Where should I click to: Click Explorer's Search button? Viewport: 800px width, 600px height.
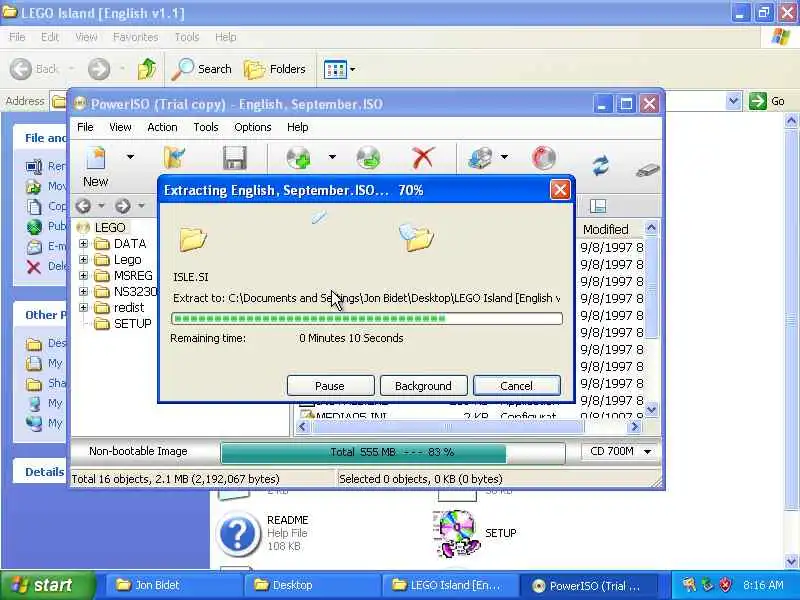202,69
